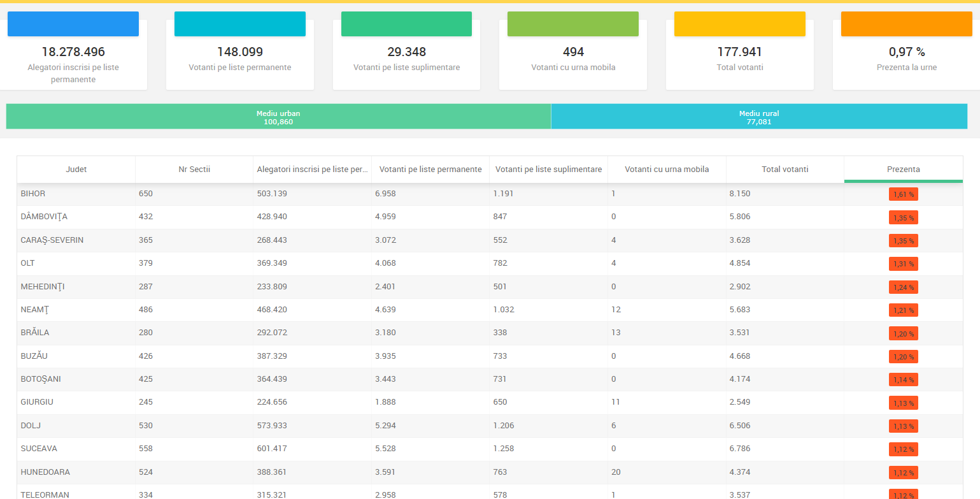The image size is (980, 499).
Task: Sort by Total votanti column header
Action: (x=785, y=169)
